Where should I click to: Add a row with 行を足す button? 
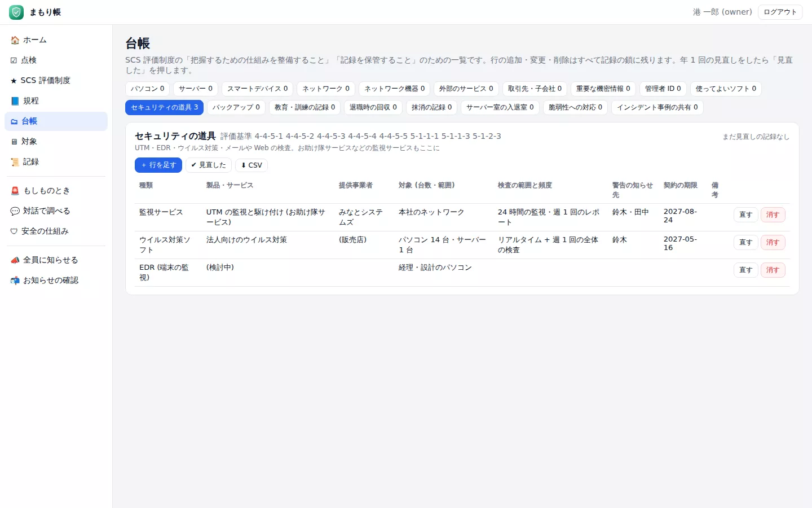pyautogui.click(x=158, y=165)
